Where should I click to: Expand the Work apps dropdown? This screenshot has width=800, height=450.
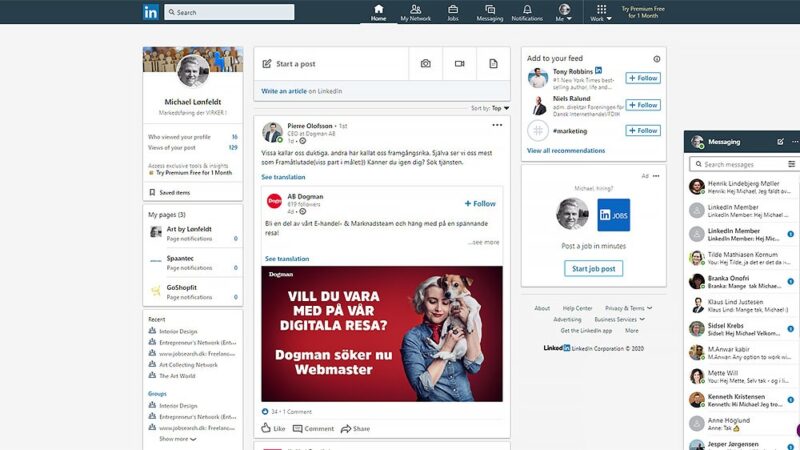point(601,12)
